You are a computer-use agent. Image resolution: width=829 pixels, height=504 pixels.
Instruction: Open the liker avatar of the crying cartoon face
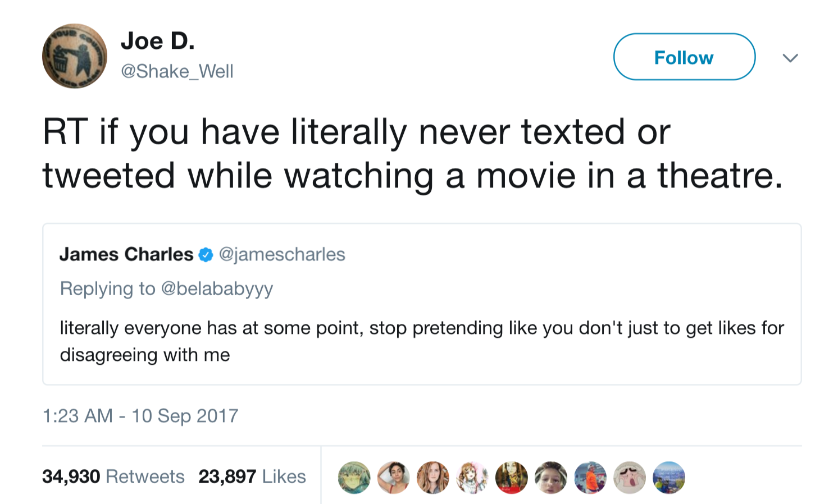[x=630, y=478]
